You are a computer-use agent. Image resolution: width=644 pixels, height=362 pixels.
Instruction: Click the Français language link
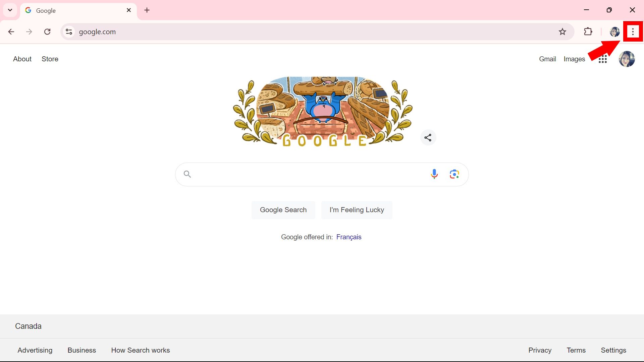point(349,237)
